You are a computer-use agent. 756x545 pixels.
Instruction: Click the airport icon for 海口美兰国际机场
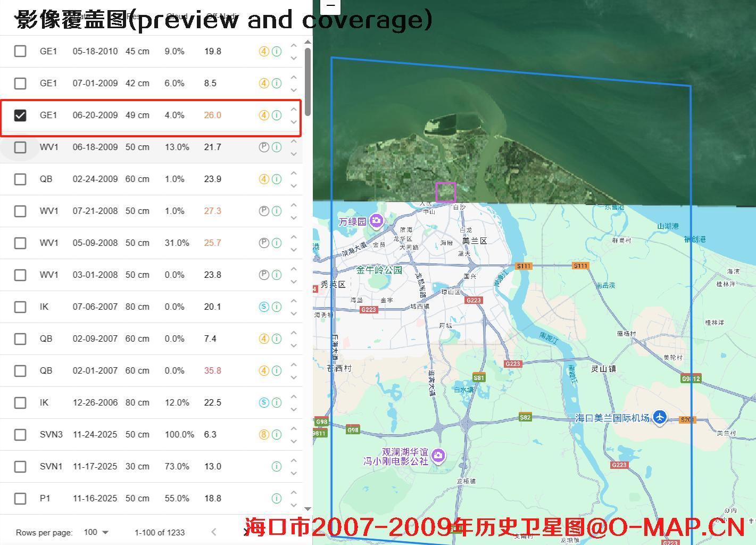click(x=659, y=418)
